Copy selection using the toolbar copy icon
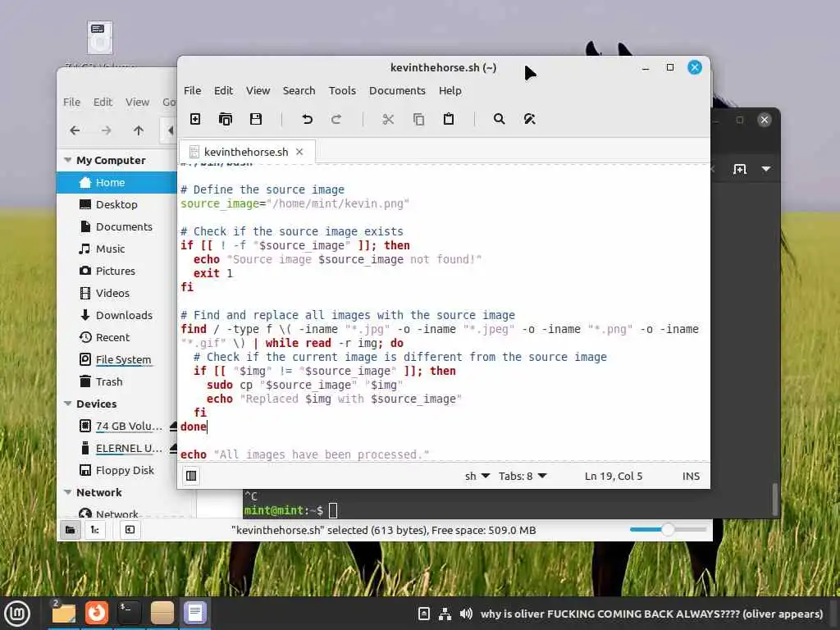The width and height of the screenshot is (840, 630). (418, 119)
